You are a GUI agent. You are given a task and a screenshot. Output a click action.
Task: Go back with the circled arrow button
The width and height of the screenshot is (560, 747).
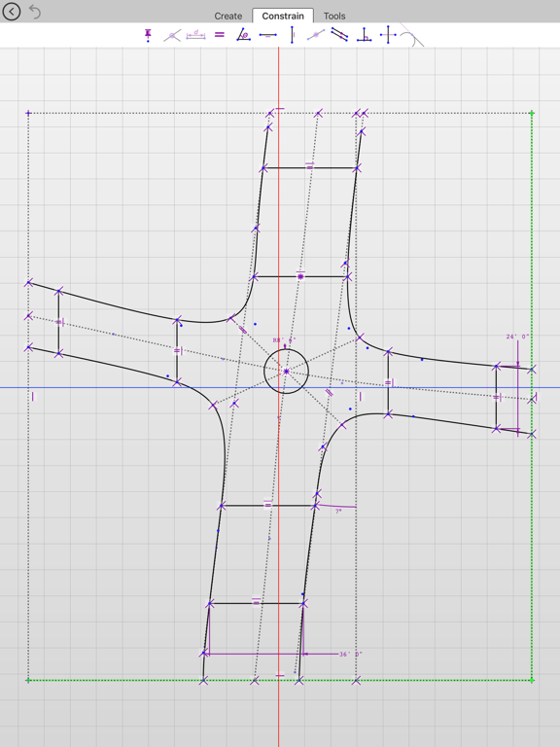11,12
